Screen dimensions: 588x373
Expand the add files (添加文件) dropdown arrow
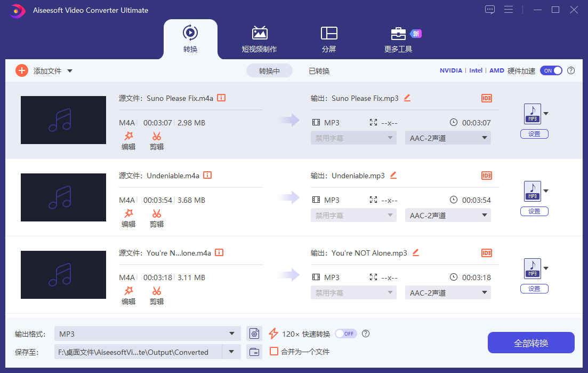coord(70,71)
